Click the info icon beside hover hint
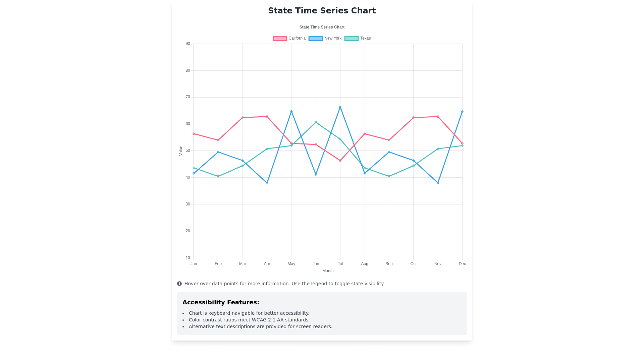Screen dimensions: 644x362 (179, 284)
